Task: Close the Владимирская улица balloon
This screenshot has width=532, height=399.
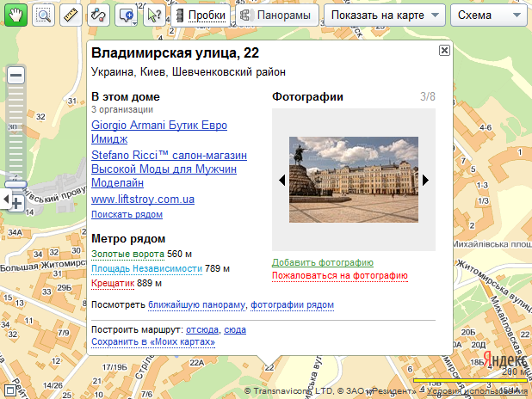Action: [x=444, y=51]
